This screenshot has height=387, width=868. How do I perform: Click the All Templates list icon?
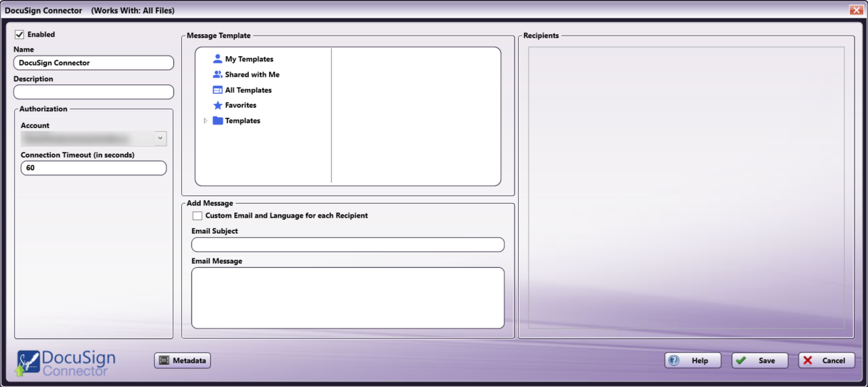tap(218, 90)
